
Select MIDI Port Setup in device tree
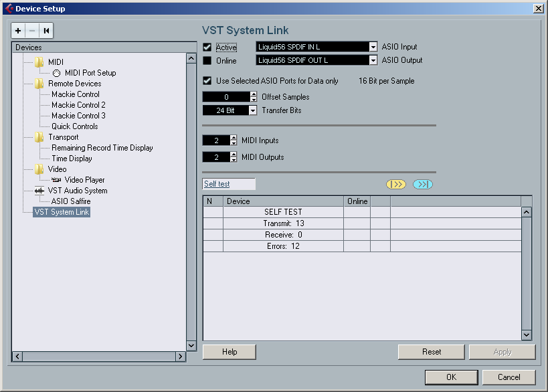coord(90,73)
